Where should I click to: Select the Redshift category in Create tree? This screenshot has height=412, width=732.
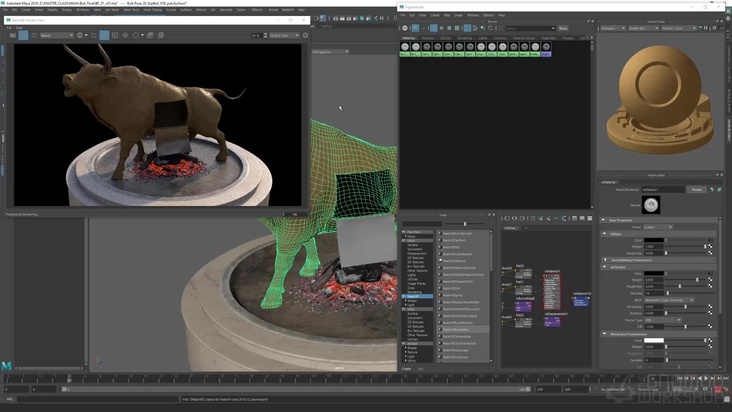(x=417, y=296)
